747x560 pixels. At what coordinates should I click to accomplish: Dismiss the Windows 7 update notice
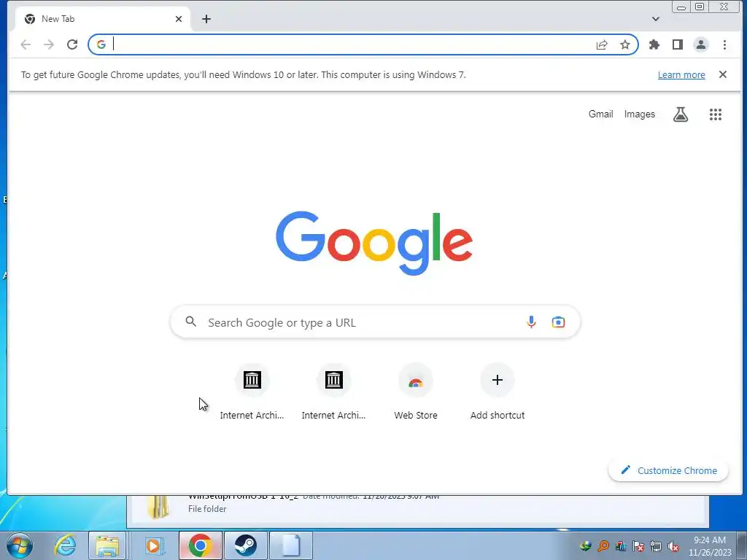723,74
